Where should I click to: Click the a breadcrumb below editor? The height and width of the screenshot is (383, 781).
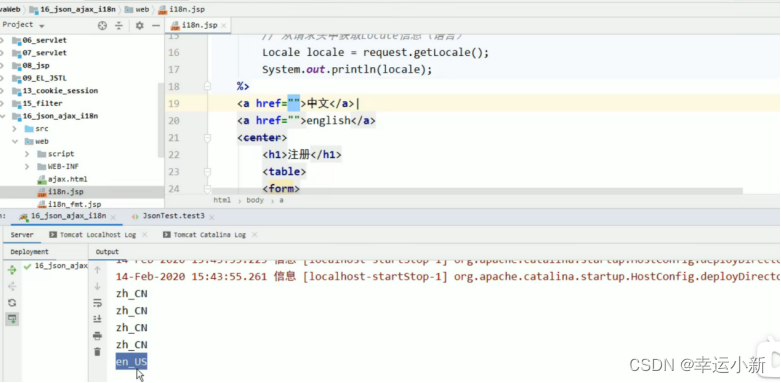pyautogui.click(x=281, y=200)
